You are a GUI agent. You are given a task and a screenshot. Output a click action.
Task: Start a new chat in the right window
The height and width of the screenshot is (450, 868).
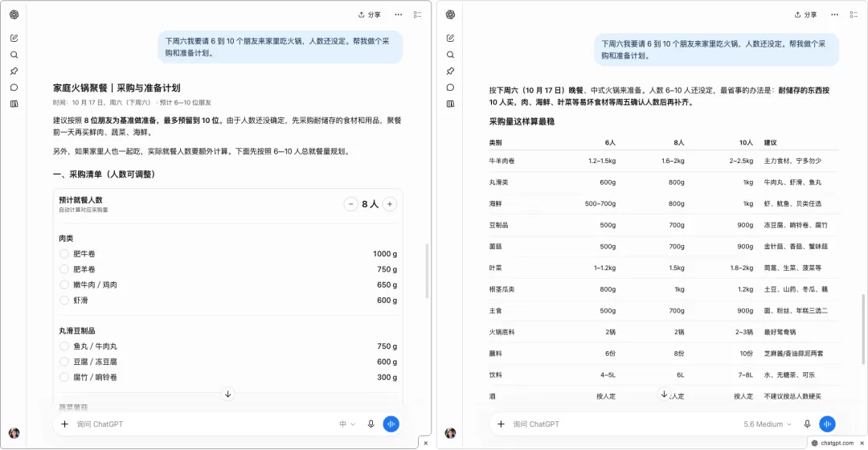coord(451,39)
